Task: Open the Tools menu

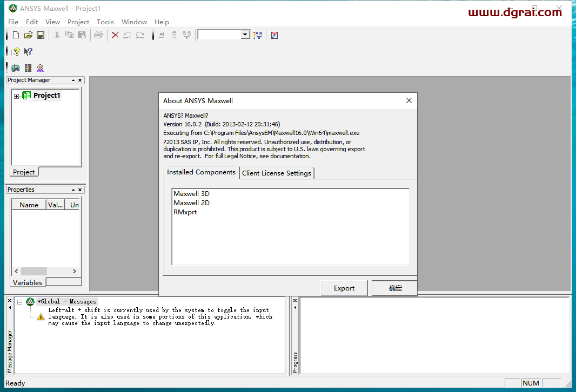Action: pos(105,22)
